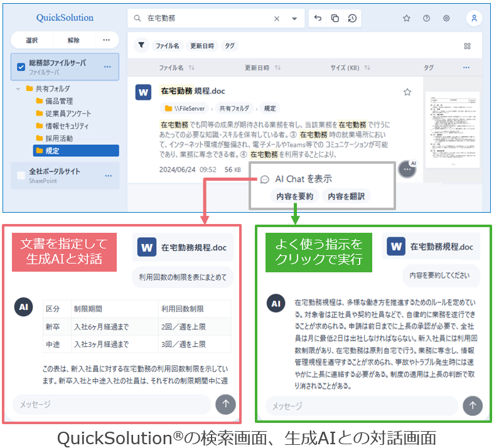
Task: Click the user profile avatar icon
Action: click(474, 19)
